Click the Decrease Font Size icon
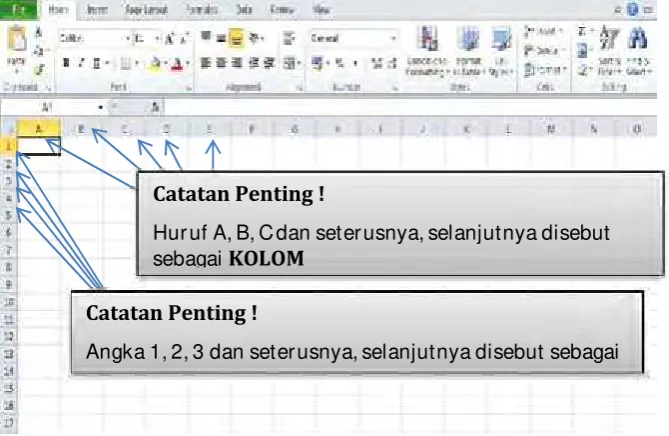 click(x=184, y=39)
